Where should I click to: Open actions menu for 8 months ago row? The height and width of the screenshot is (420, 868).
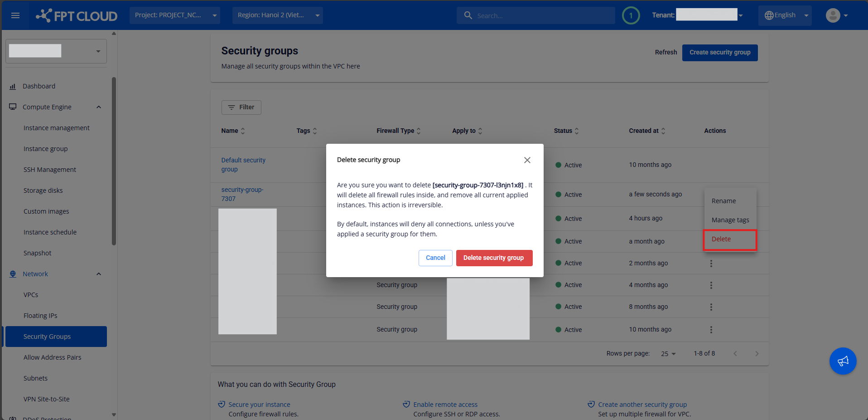click(x=711, y=307)
